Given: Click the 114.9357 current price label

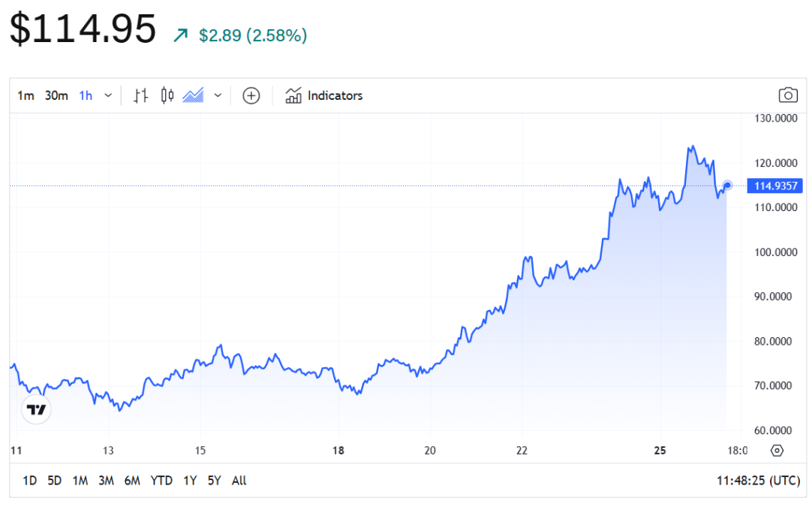Looking at the screenshot, I should tap(775, 186).
